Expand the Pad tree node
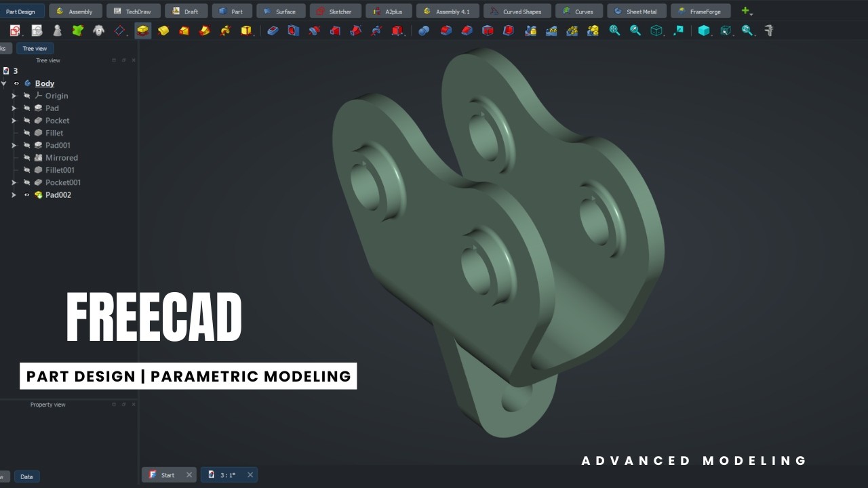Image resolution: width=868 pixels, height=488 pixels. [14, 108]
